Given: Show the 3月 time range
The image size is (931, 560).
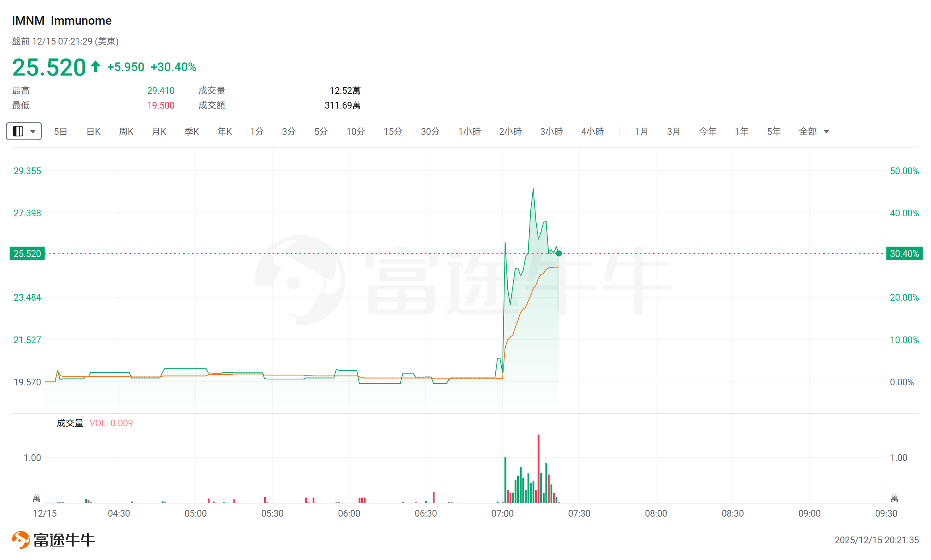Looking at the screenshot, I should [674, 131].
